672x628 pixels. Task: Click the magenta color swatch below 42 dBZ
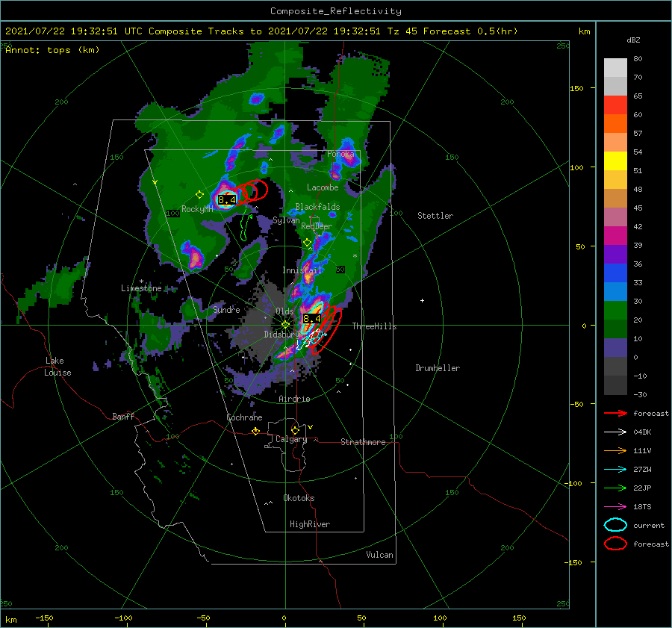pyautogui.click(x=615, y=235)
